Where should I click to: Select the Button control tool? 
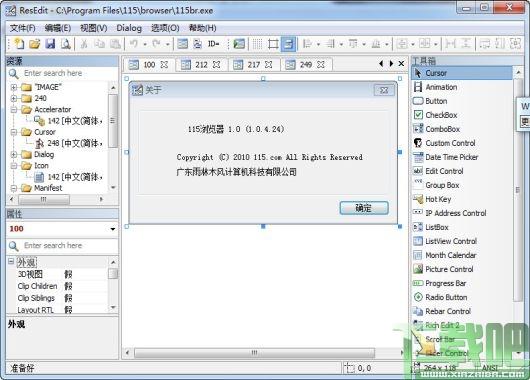[430, 101]
